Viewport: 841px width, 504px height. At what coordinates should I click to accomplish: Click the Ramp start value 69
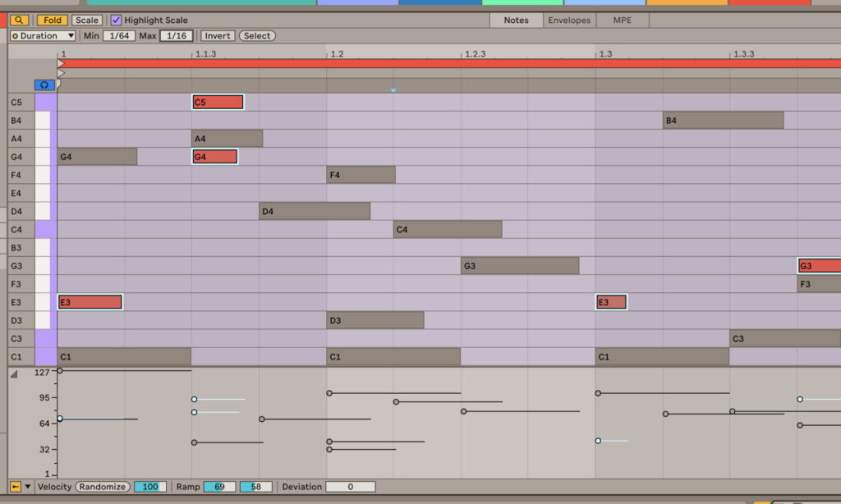(x=219, y=487)
